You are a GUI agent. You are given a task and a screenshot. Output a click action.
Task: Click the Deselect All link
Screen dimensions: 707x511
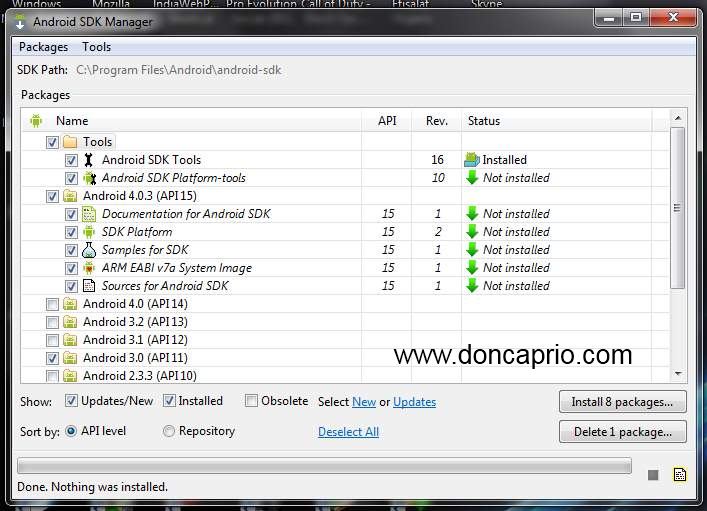pos(348,432)
